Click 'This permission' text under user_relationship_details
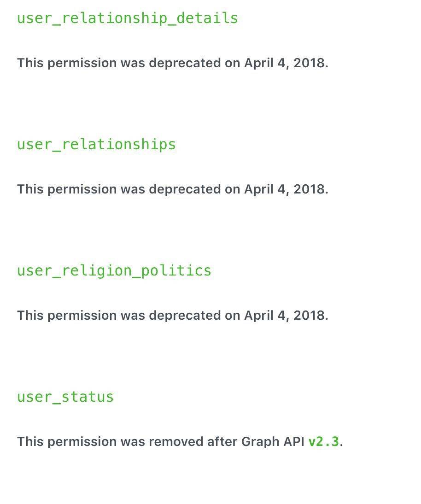 coord(67,63)
